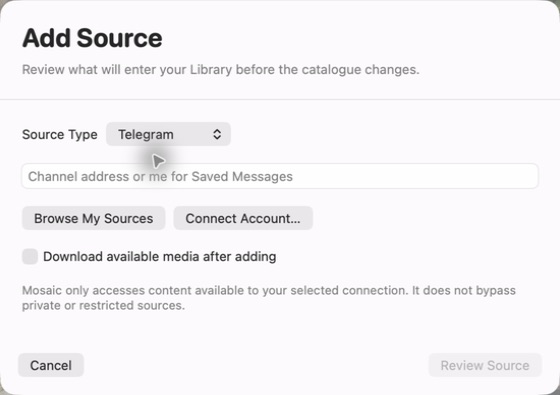Click the Review Source button
The image size is (560, 395).
(x=485, y=365)
